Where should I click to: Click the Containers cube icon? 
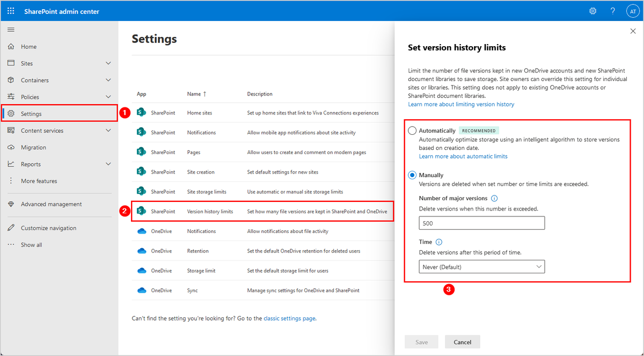[11, 80]
